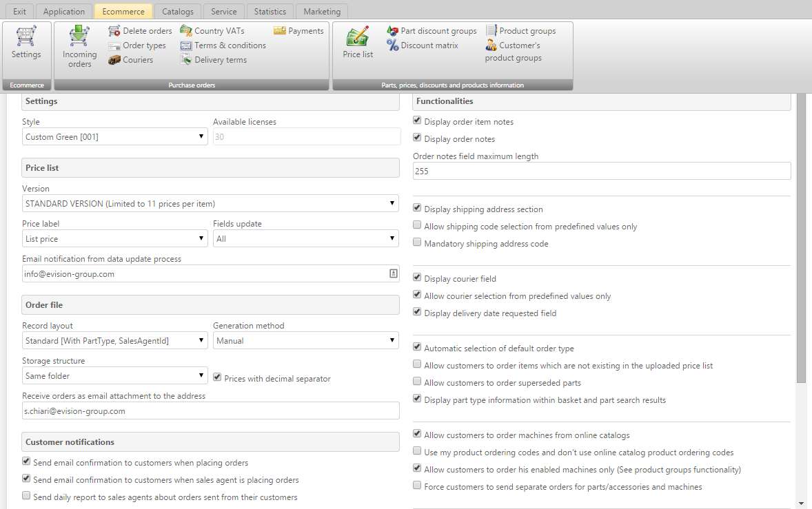Open the Style dropdown
812x509 pixels.
pyautogui.click(x=202, y=136)
